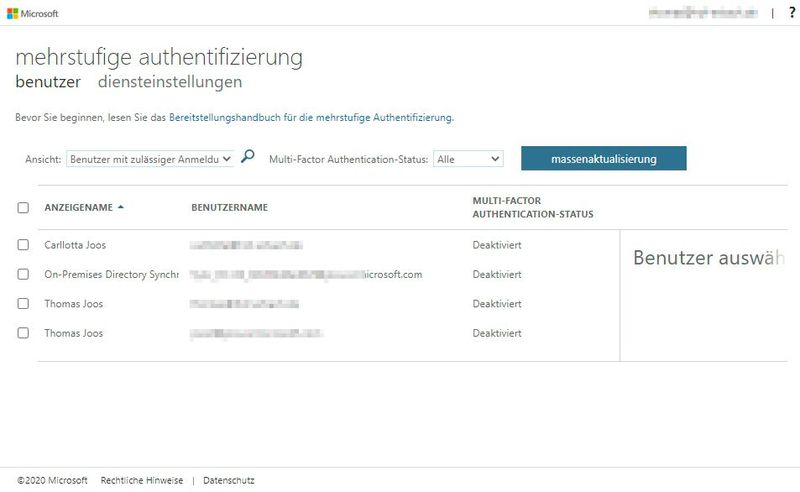This screenshot has width=800, height=492.
Task: Toggle the select-all checkbox in header
Action: (x=23, y=208)
